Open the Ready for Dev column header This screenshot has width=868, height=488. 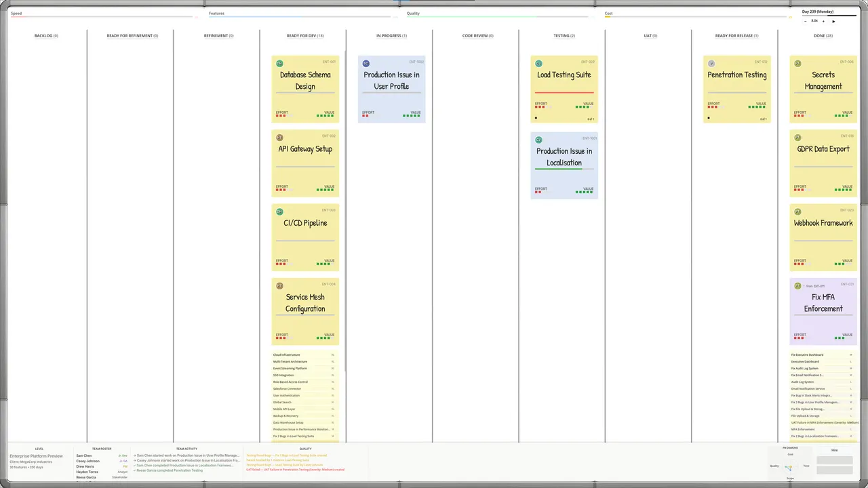tap(305, 35)
